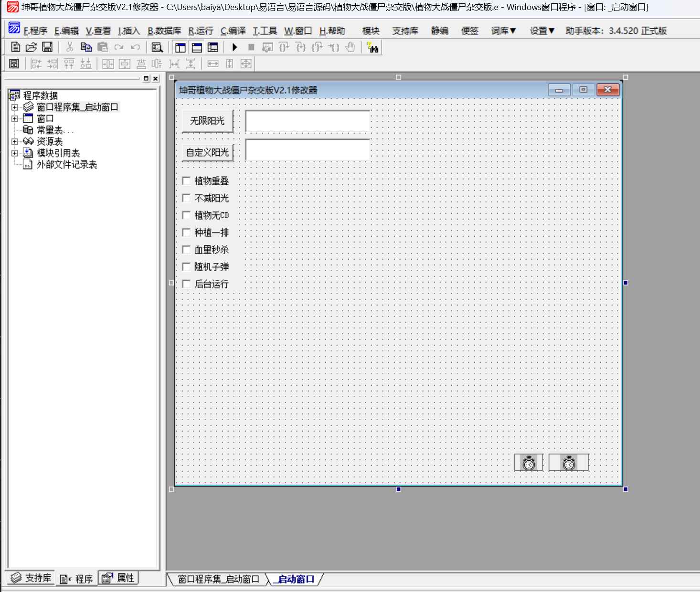
Task: Select the first stopwatch timer component
Action: pos(529,463)
